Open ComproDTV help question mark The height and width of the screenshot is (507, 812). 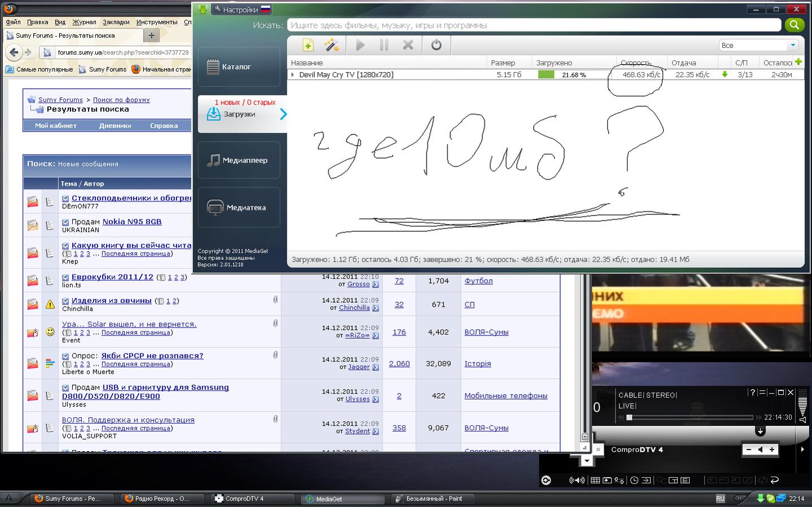(x=752, y=393)
